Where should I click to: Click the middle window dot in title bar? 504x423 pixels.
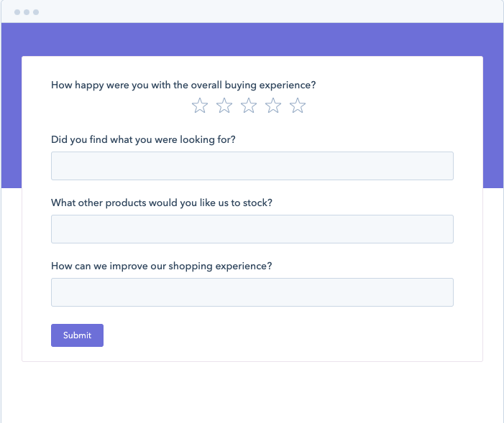[x=27, y=12]
